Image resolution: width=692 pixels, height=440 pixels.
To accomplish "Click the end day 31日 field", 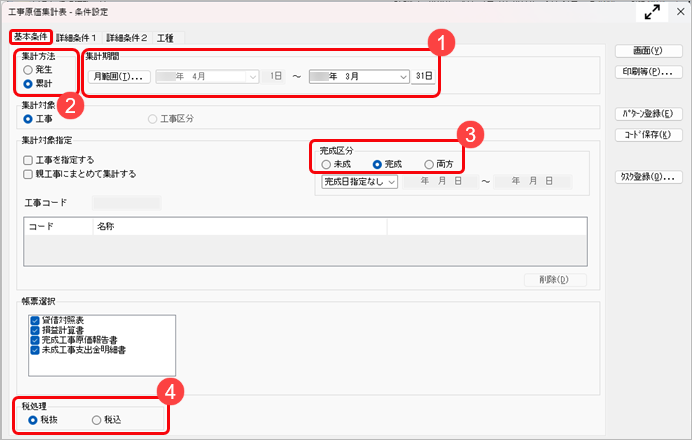I will [424, 76].
